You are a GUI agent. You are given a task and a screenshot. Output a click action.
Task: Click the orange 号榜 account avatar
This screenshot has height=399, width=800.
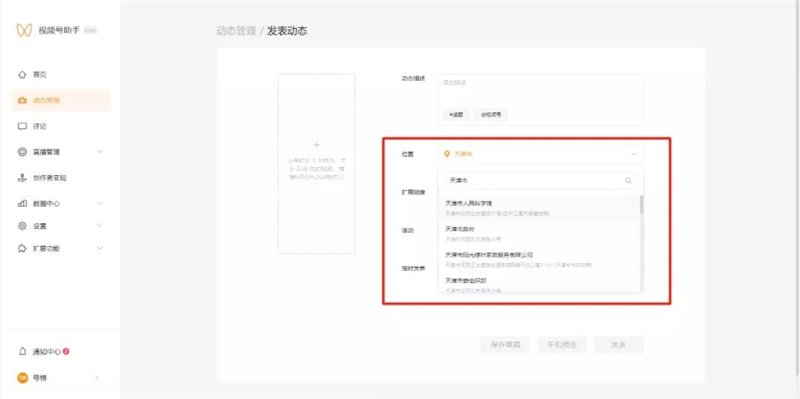[22, 378]
